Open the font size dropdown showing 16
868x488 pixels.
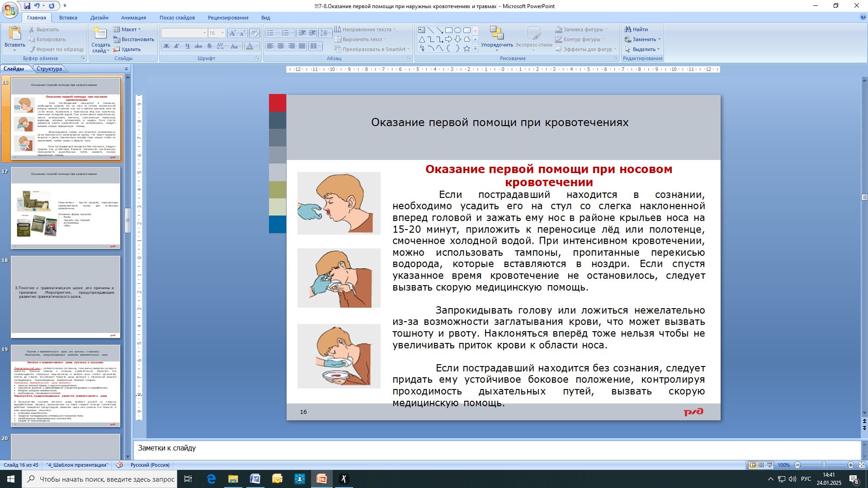click(x=217, y=33)
